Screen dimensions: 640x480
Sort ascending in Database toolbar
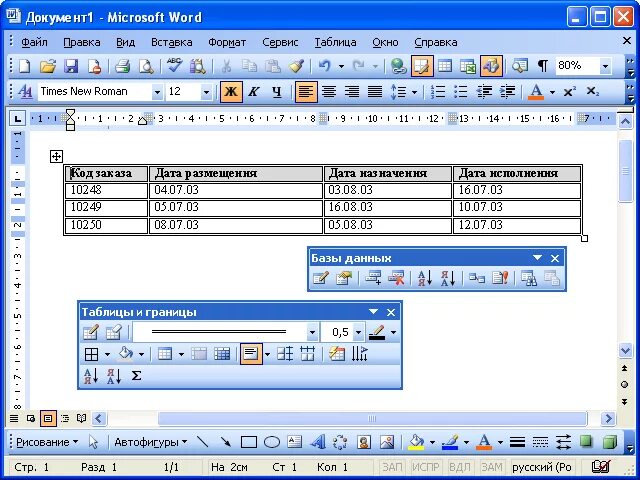point(425,278)
